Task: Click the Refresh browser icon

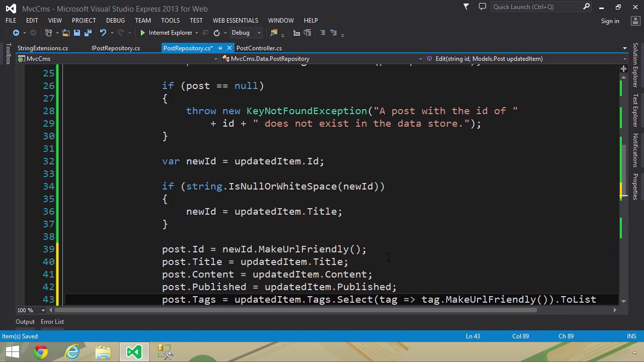Action: 217,33
